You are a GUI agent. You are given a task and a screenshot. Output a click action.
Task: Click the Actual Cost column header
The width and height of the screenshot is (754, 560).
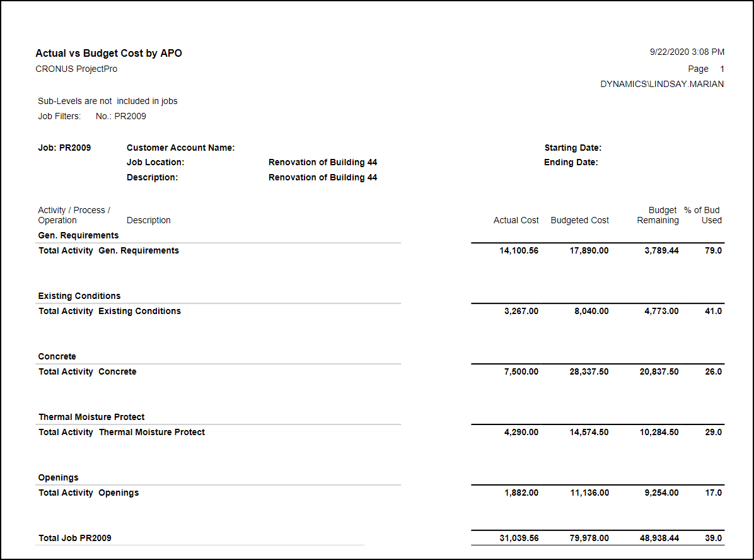(x=516, y=220)
